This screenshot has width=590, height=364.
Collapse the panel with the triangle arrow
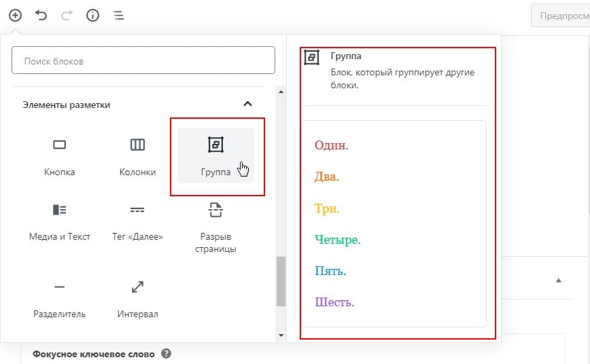[x=559, y=280]
